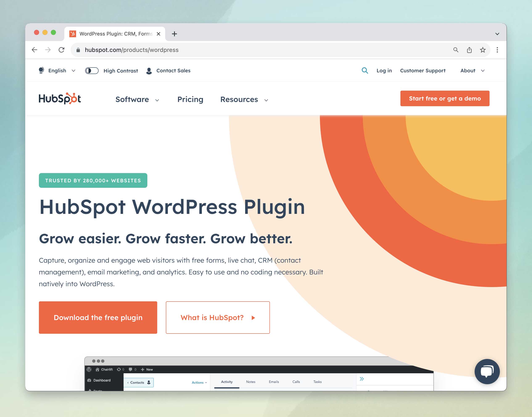The image size is (532, 417).
Task: Click the HubSpot logo
Action: click(60, 98)
